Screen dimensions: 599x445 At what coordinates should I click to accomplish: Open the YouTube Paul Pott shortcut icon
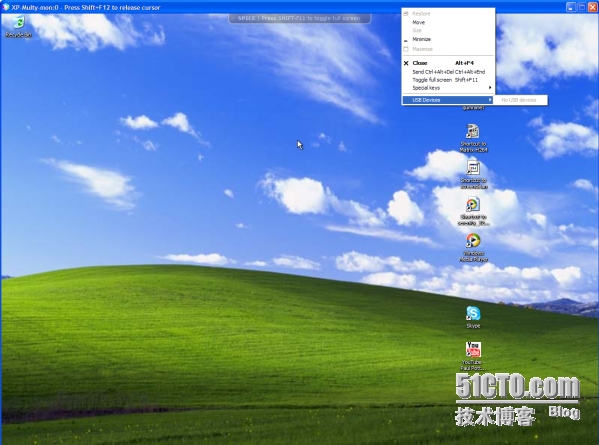473,356
